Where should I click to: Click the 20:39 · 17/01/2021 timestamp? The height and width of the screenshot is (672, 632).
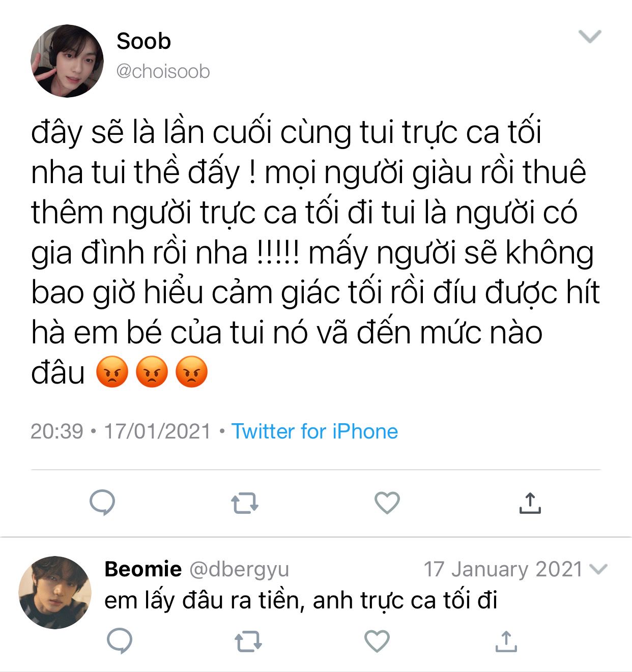pos(121,431)
